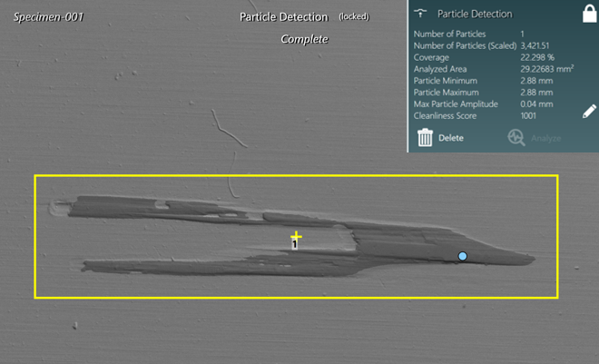Image resolution: width=599 pixels, height=364 pixels.
Task: Click the Particle Detection heading over image
Action: 284,17
